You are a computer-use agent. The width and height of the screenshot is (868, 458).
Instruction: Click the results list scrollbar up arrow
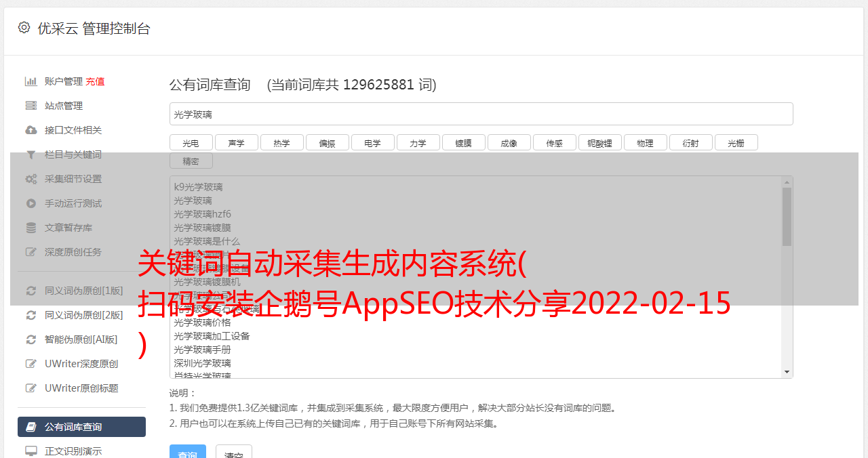coord(787,182)
